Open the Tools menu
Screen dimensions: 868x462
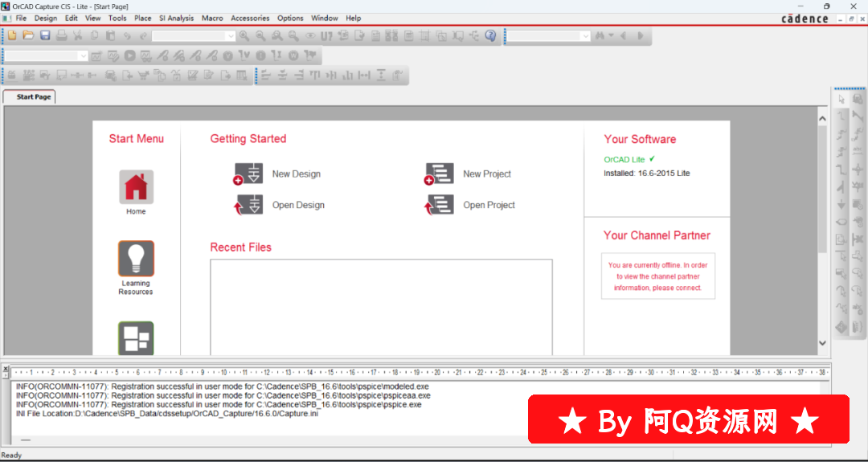pyautogui.click(x=117, y=18)
